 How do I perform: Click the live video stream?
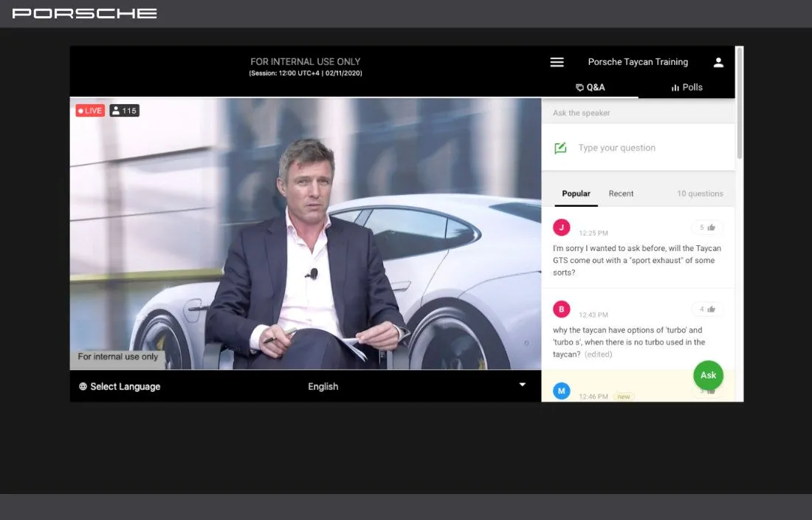(306, 233)
